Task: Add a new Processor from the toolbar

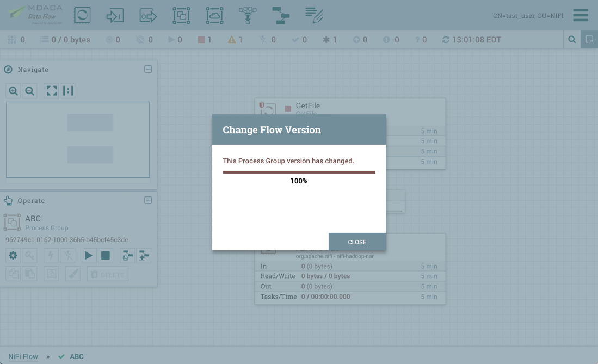Action: point(82,15)
